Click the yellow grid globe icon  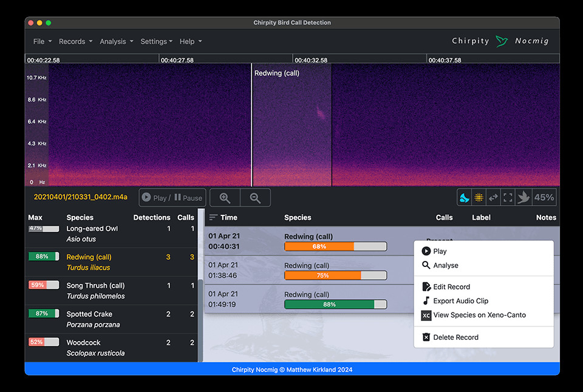[x=479, y=198]
